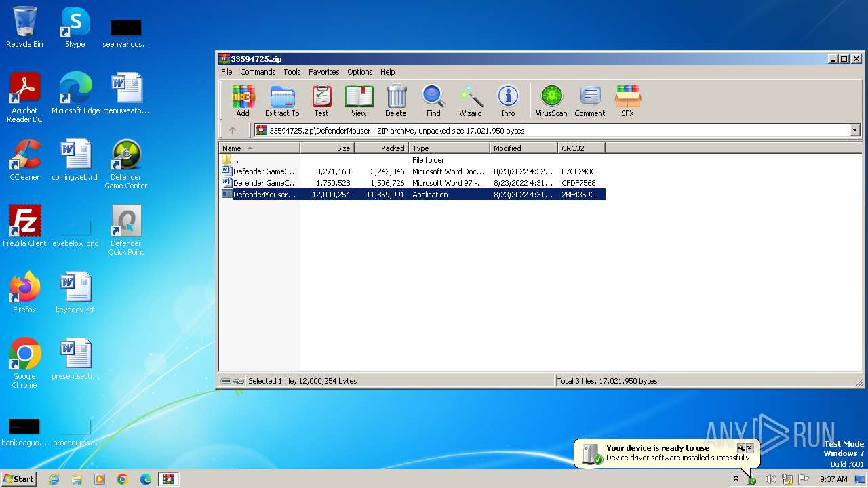This screenshot has width=868, height=488.
Task: Click the Start button
Action: tap(18, 479)
